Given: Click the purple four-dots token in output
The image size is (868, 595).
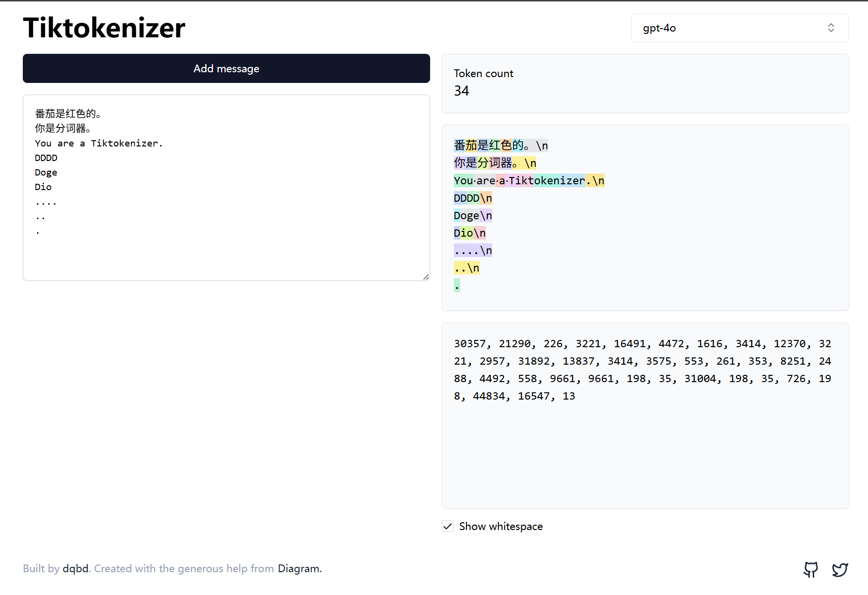Looking at the screenshot, I should click(466, 251).
